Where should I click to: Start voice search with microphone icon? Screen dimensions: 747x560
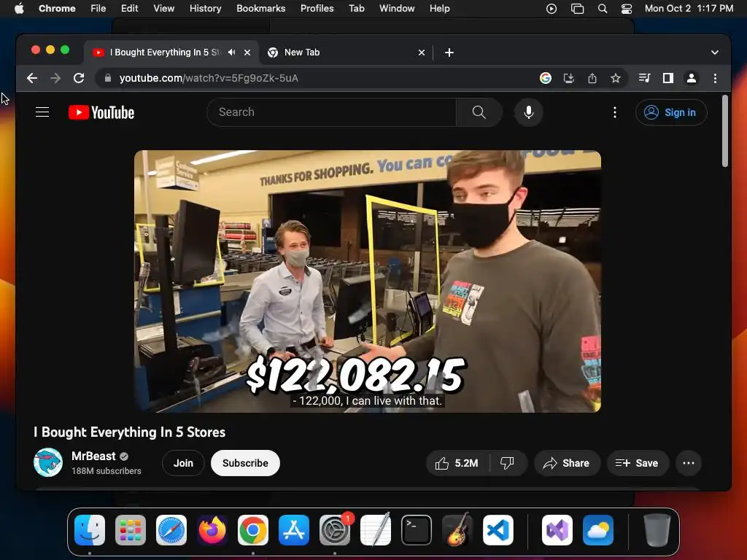pyautogui.click(x=528, y=112)
